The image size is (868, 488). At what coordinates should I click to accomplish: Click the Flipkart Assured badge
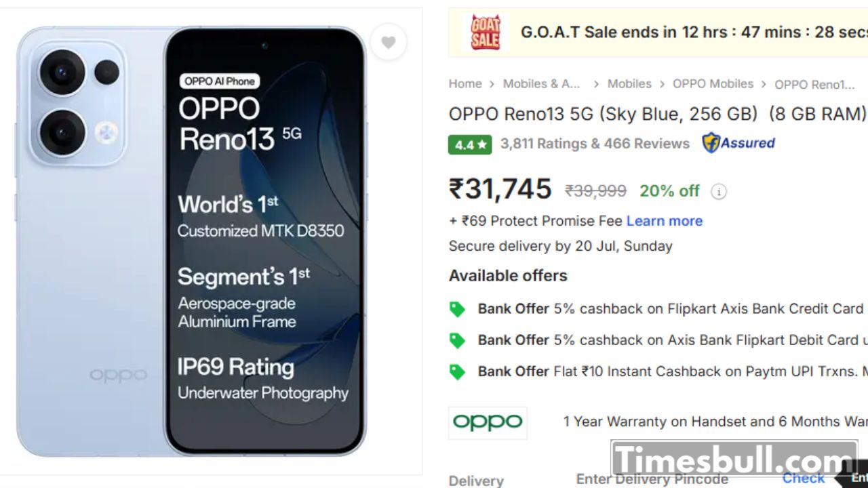pos(738,143)
